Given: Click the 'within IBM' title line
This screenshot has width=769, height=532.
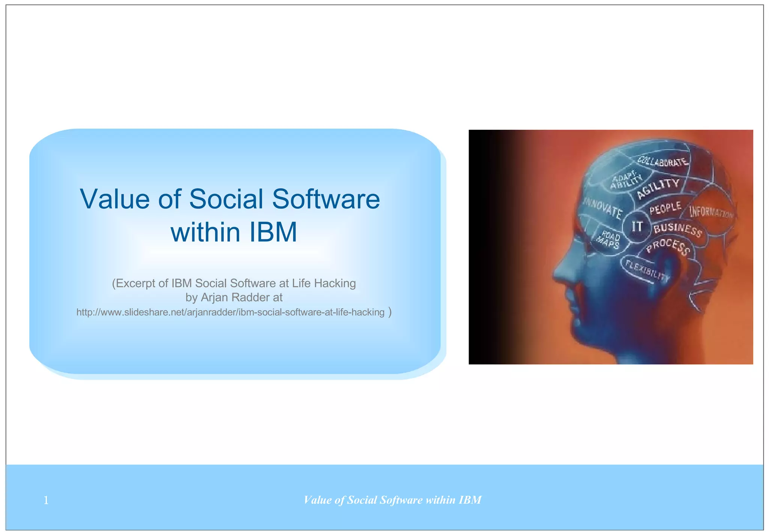Looking at the screenshot, I should [234, 232].
